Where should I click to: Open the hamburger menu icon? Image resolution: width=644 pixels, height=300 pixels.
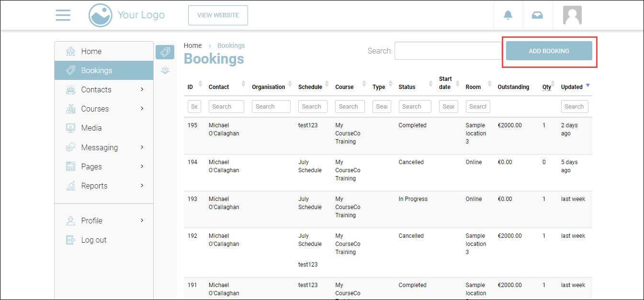point(63,15)
